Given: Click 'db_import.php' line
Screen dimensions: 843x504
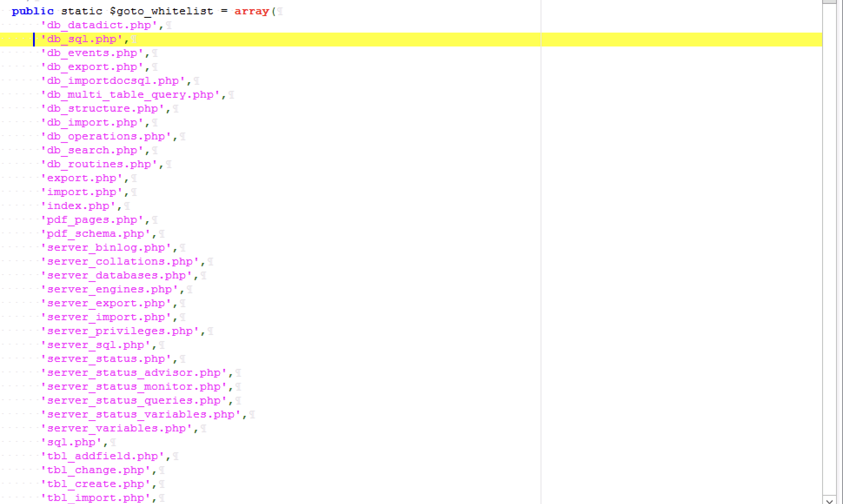Looking at the screenshot, I should [x=92, y=123].
